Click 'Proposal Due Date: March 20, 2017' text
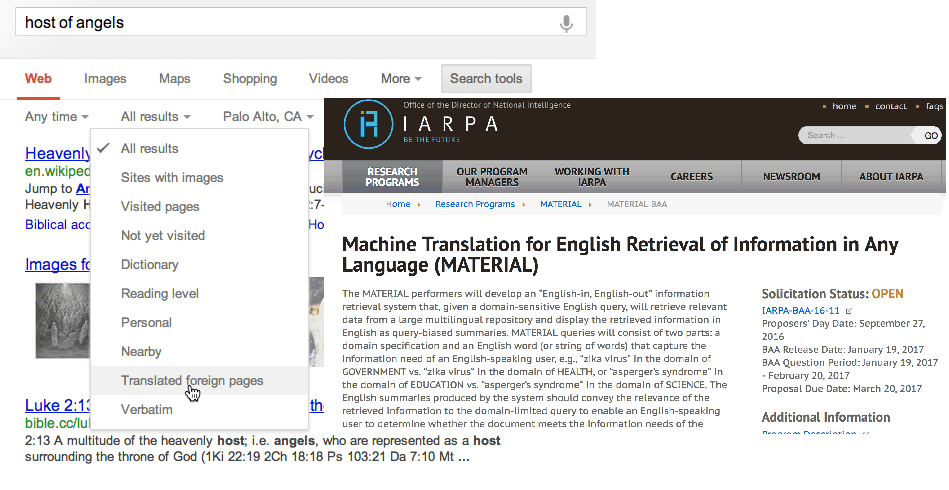The width and height of the screenshot is (949, 490). point(842,389)
